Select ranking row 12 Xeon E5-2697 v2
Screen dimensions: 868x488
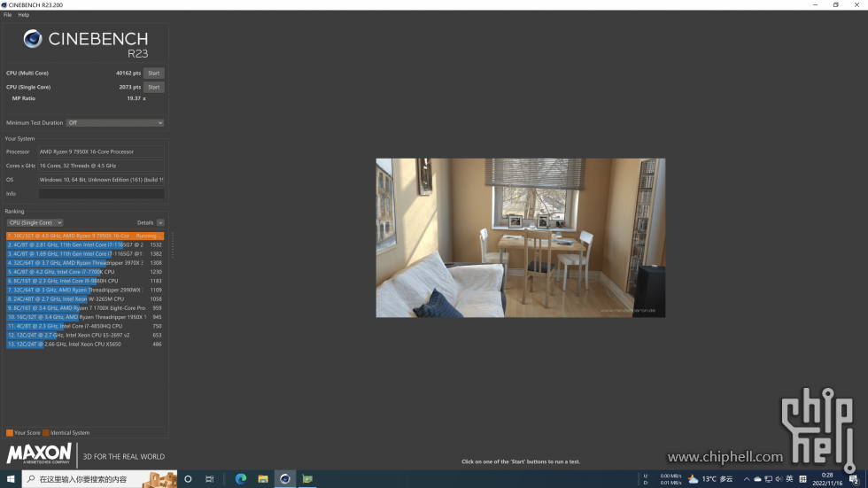(85, 335)
